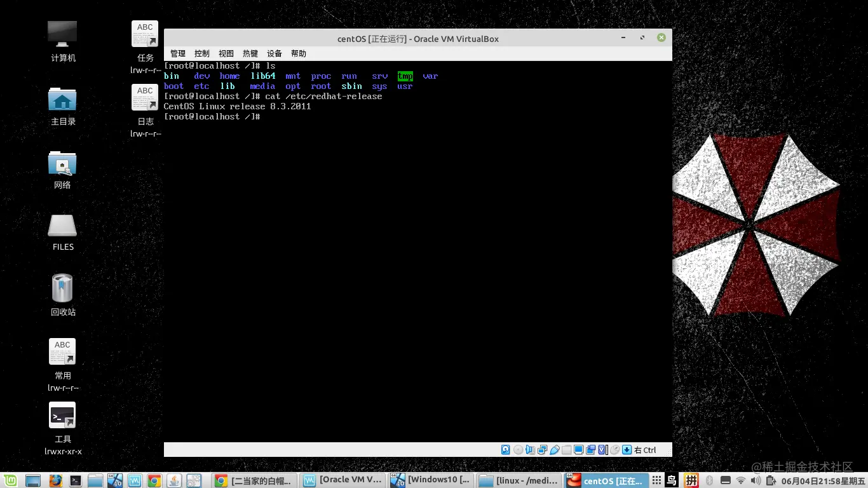Open the 视图 menu in VirtualBox

[226, 54]
